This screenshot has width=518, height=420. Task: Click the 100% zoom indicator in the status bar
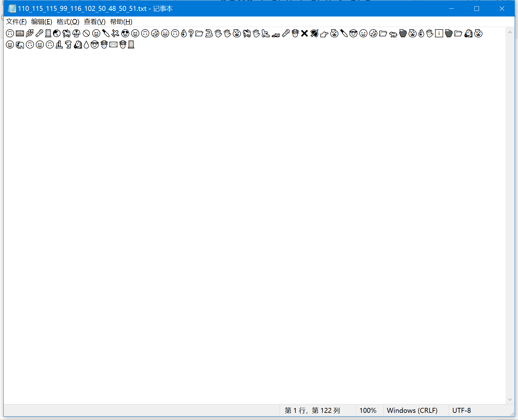click(368, 410)
